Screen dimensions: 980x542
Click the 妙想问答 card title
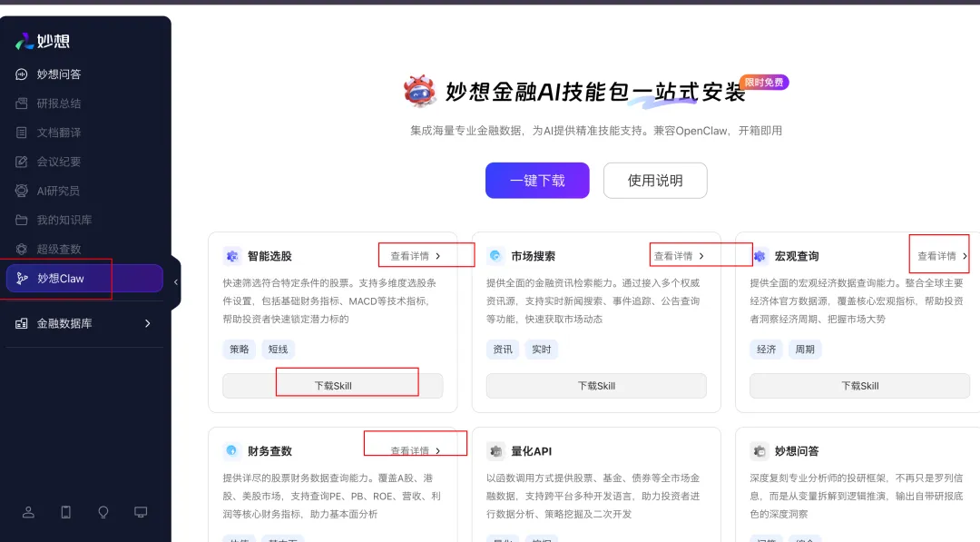pyautogui.click(x=797, y=450)
